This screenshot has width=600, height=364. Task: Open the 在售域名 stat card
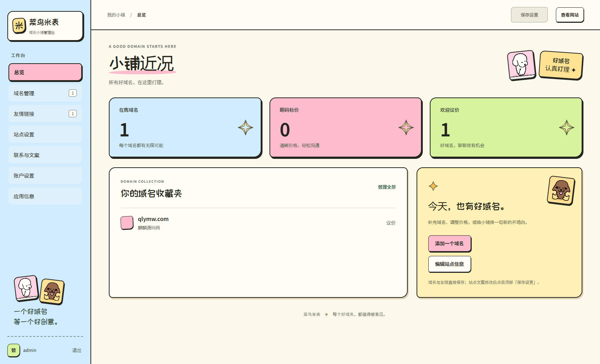click(185, 128)
